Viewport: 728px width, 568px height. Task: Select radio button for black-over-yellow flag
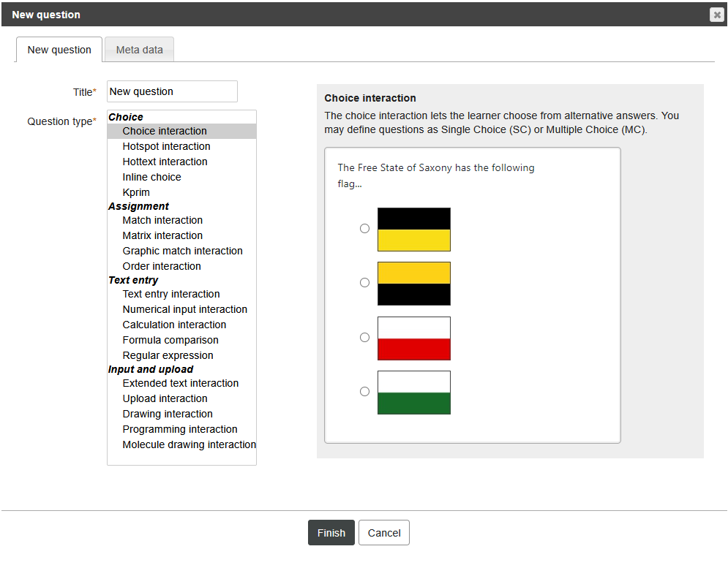tap(364, 229)
